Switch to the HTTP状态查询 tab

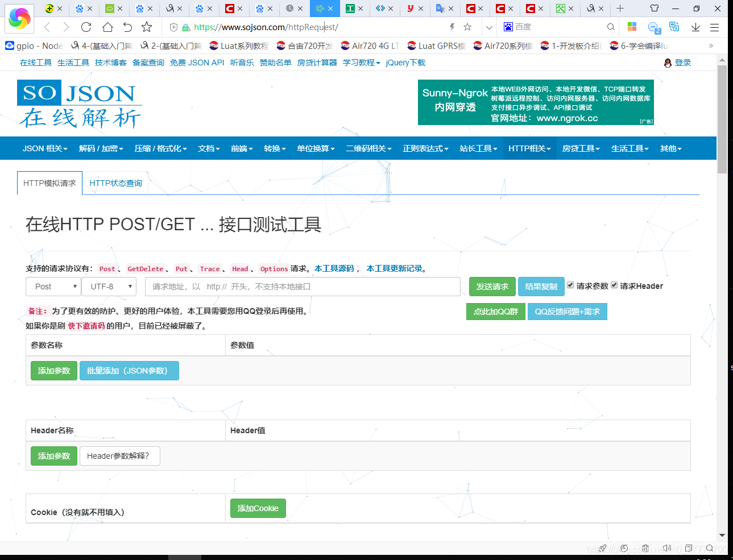coord(115,183)
